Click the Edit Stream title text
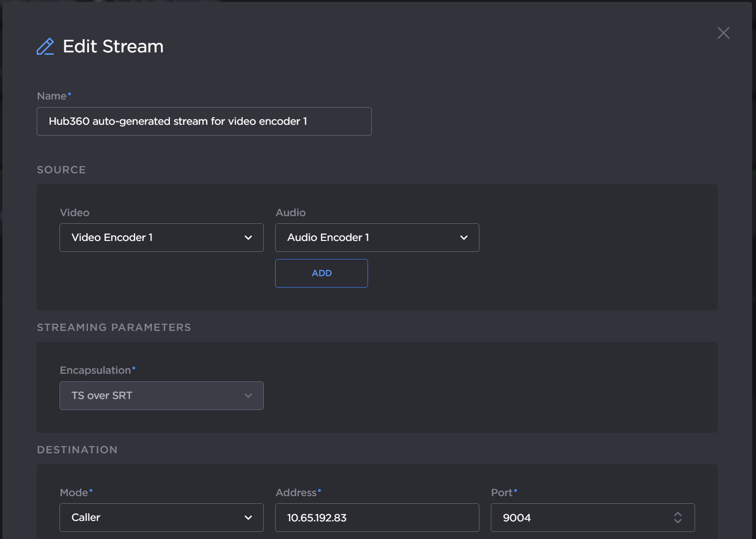 (x=113, y=47)
